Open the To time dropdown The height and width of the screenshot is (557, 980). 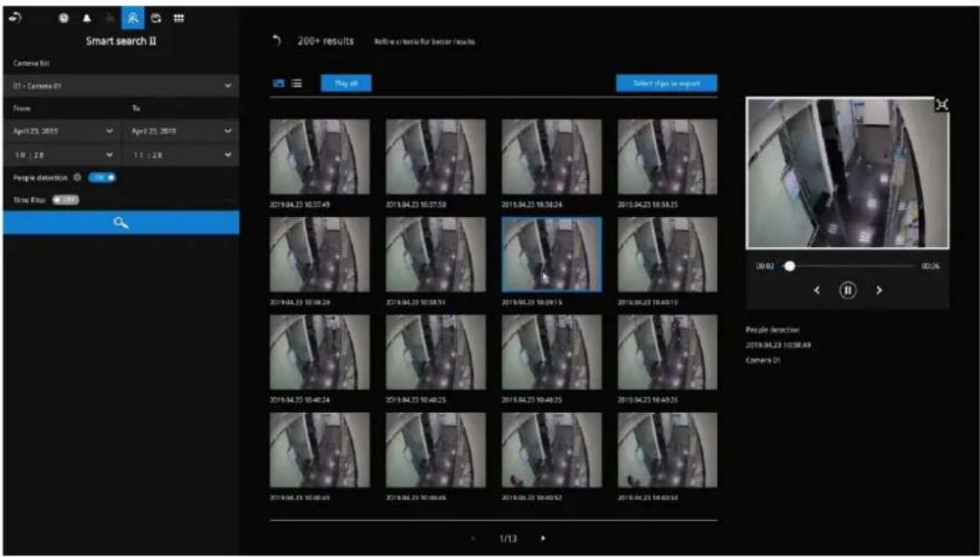point(181,154)
